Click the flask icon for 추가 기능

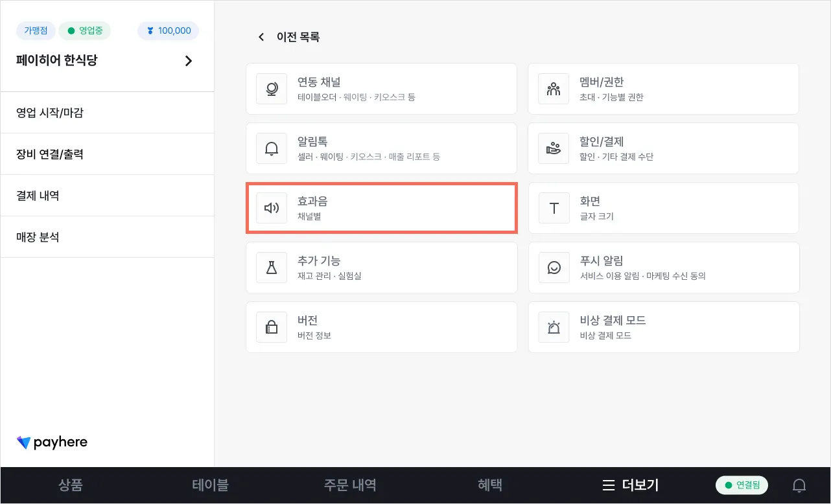point(272,268)
